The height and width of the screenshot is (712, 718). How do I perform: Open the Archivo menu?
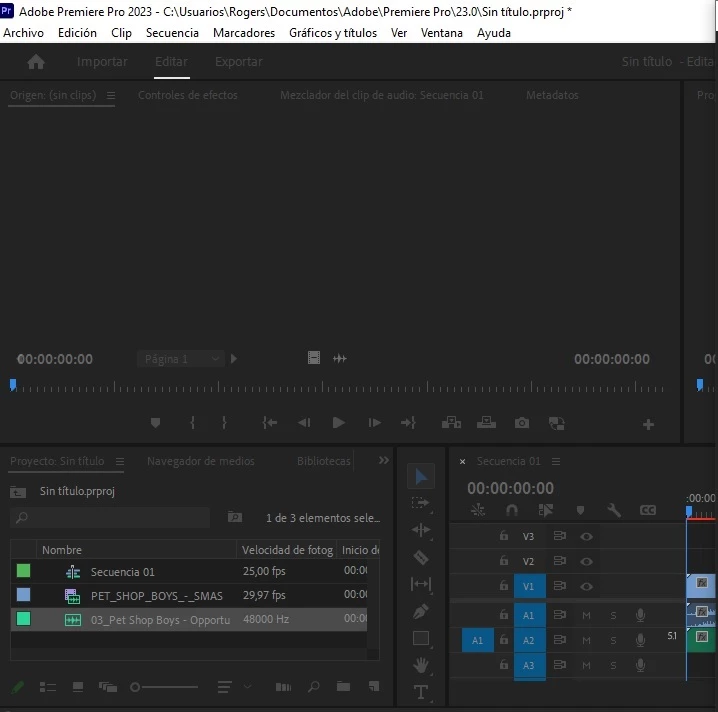(x=23, y=33)
